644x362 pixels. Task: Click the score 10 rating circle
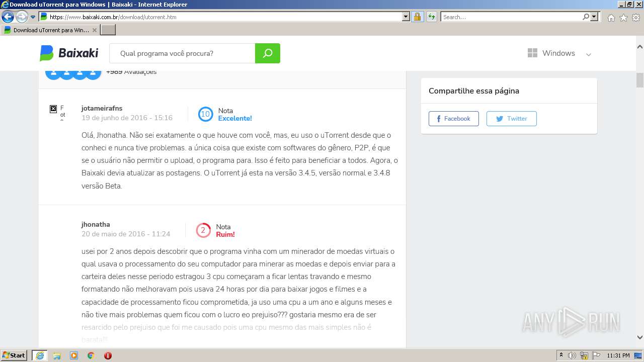(x=205, y=114)
